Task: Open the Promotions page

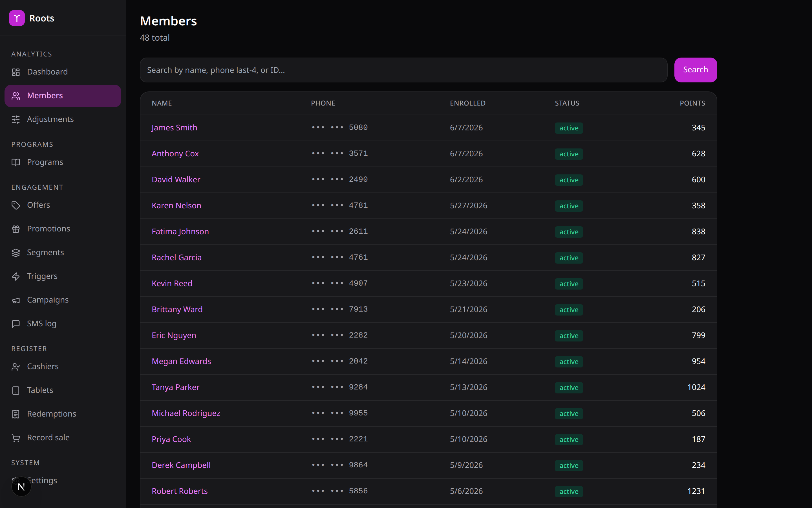Action: tap(63, 229)
